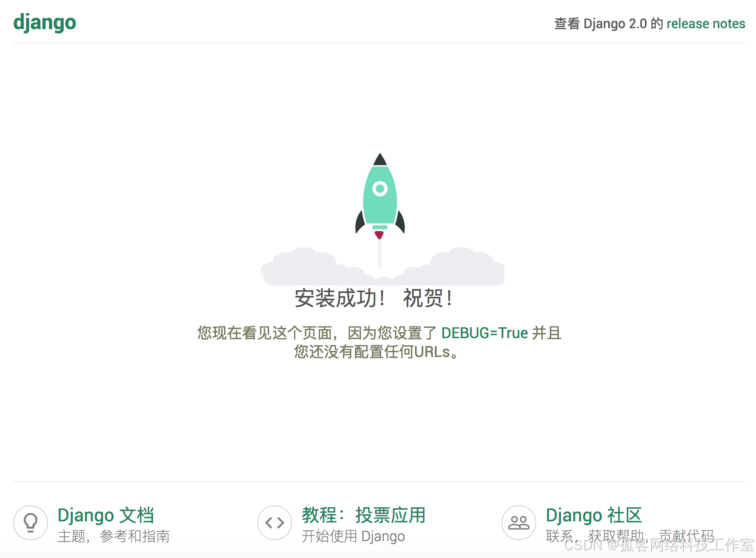The image size is (756, 558).
Task: Open the release notes link
Action: (x=706, y=23)
